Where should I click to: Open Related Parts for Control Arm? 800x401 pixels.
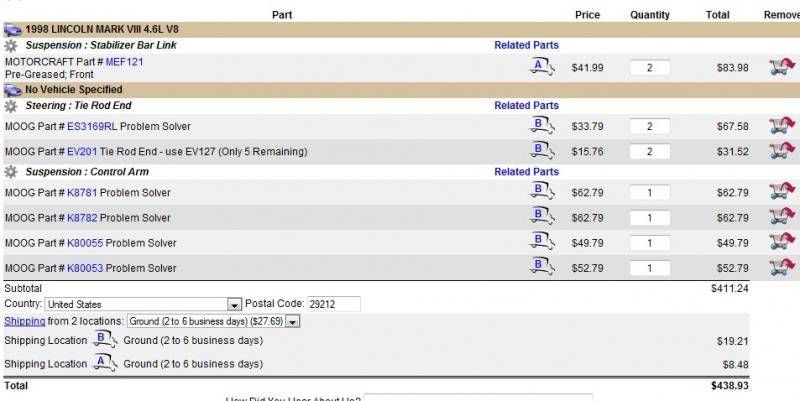[x=526, y=172]
